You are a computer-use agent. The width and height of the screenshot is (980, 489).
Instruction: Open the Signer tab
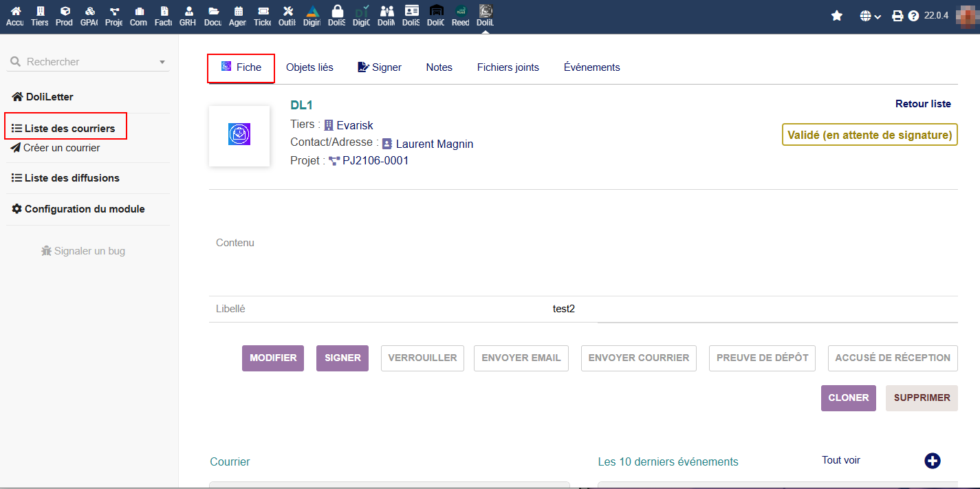380,67
